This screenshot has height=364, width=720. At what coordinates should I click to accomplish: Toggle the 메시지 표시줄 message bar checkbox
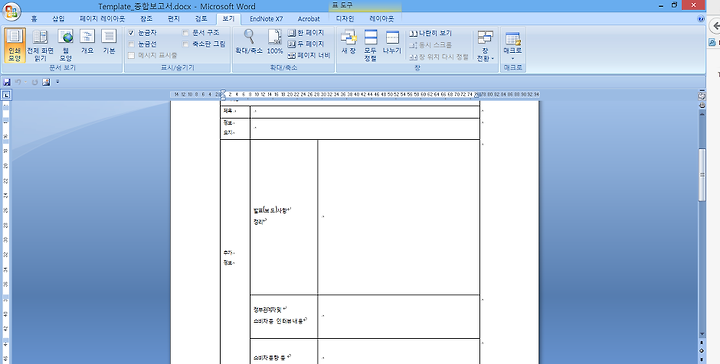click(131, 56)
